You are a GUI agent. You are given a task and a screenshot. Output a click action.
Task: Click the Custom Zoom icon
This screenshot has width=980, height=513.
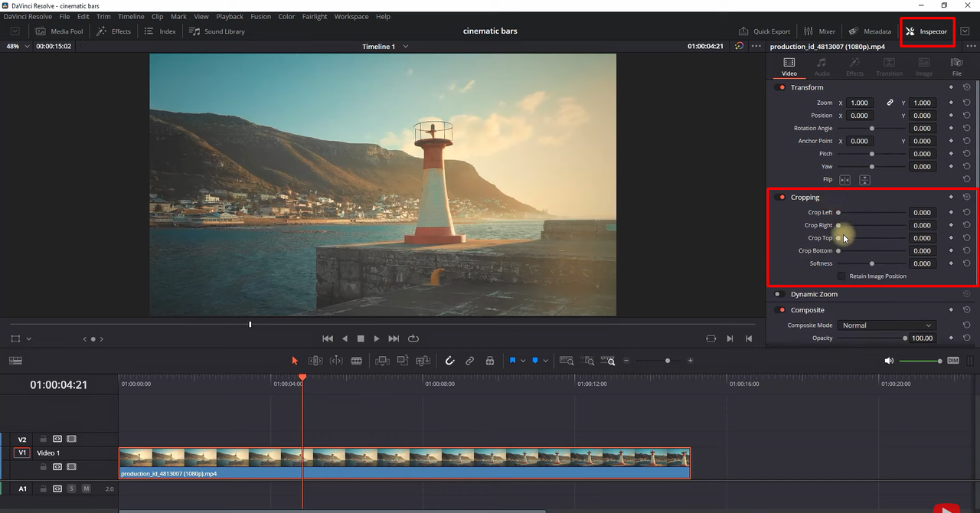coord(608,361)
